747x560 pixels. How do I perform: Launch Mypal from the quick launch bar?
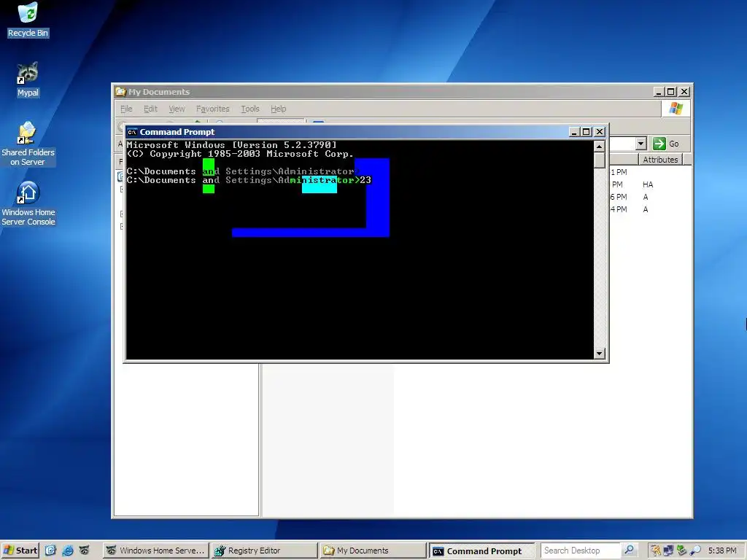coord(85,551)
